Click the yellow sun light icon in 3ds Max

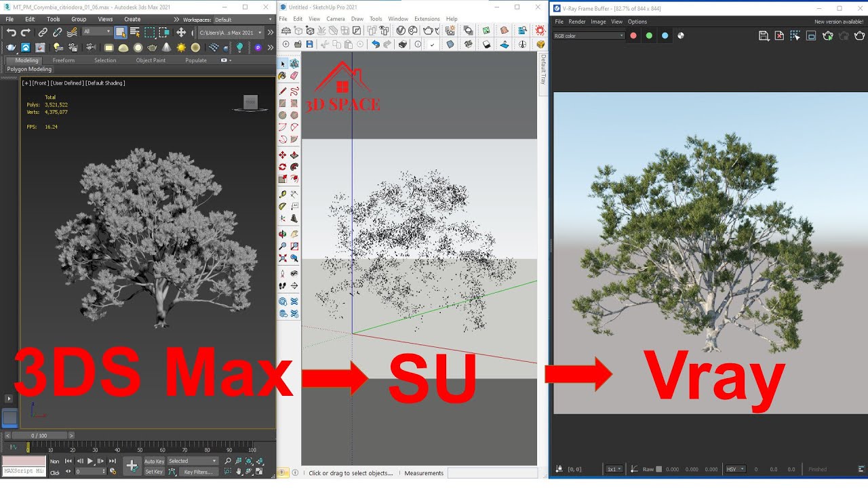181,47
